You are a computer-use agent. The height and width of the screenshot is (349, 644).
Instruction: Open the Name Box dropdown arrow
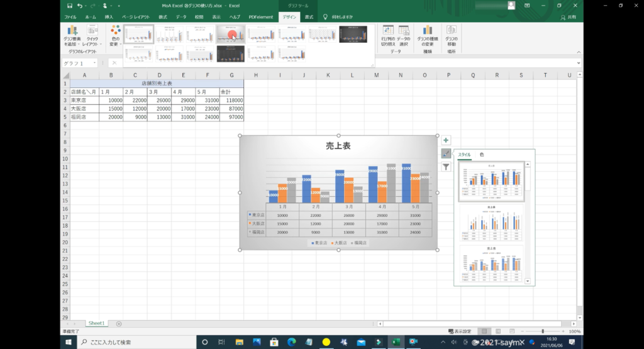(x=95, y=64)
